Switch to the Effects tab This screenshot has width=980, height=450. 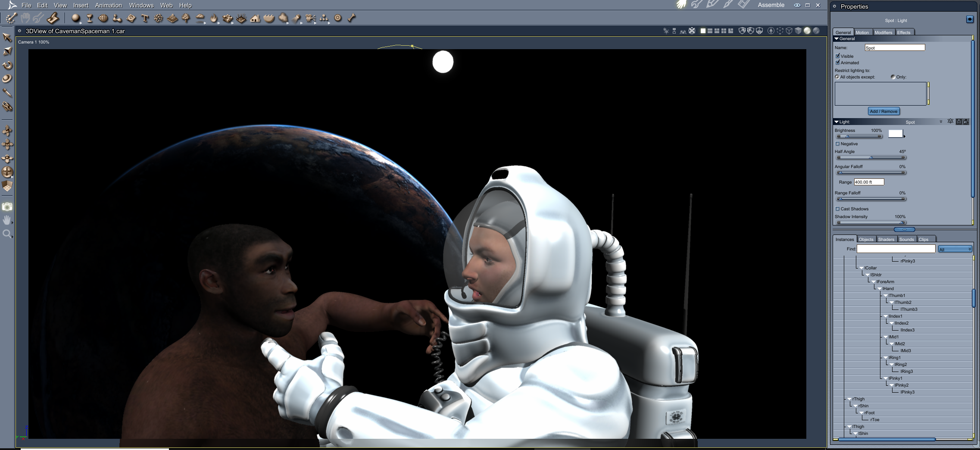click(904, 32)
